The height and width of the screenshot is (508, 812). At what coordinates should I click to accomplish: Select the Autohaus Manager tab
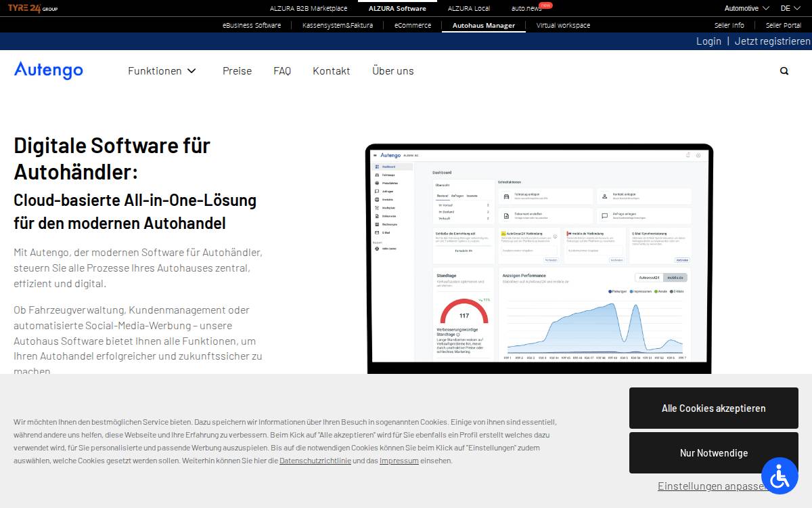(x=484, y=25)
